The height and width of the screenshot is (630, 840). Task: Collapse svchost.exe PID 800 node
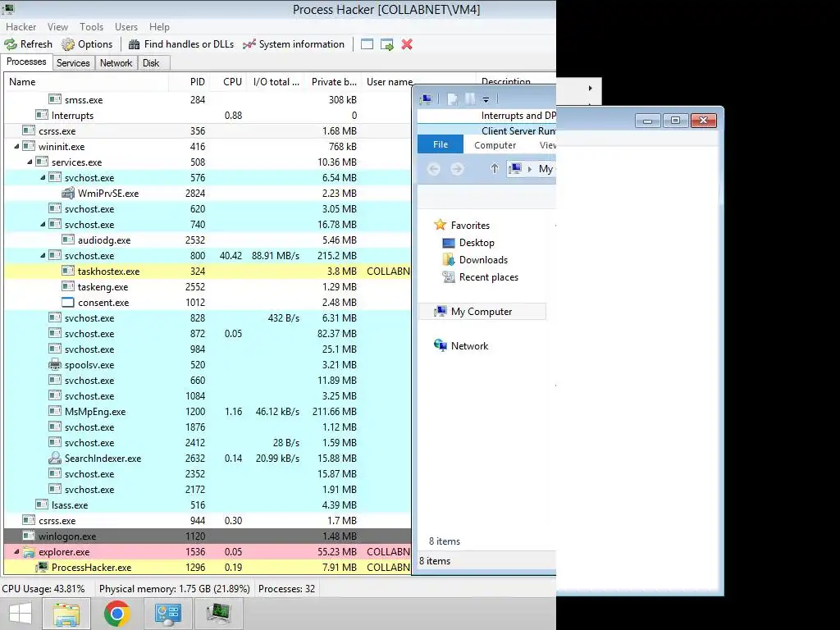[x=43, y=256]
